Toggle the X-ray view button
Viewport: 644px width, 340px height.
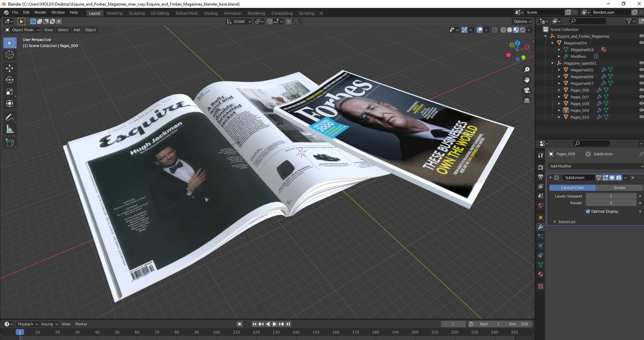pos(494,30)
